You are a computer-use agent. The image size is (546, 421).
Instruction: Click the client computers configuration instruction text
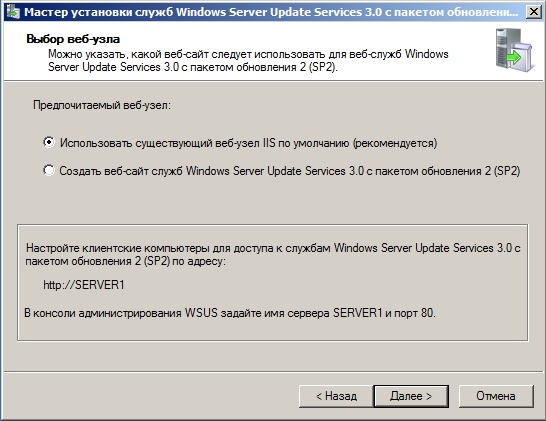pyautogui.click(x=273, y=255)
